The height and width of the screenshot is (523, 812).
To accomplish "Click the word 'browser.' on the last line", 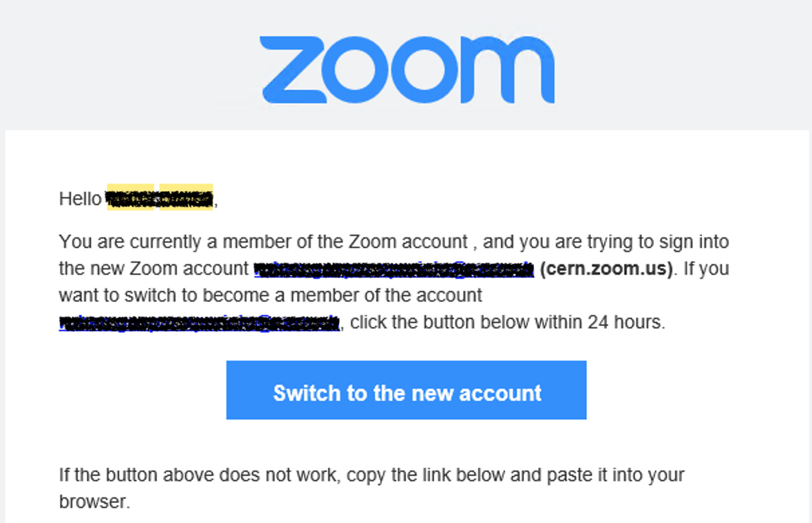I will click(94, 502).
